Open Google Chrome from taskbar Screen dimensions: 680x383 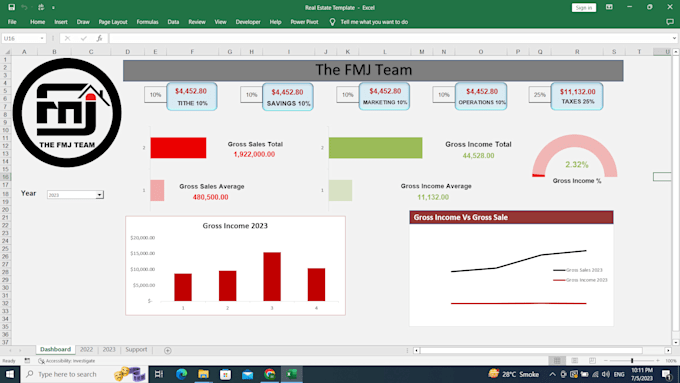pyautogui.click(x=269, y=374)
